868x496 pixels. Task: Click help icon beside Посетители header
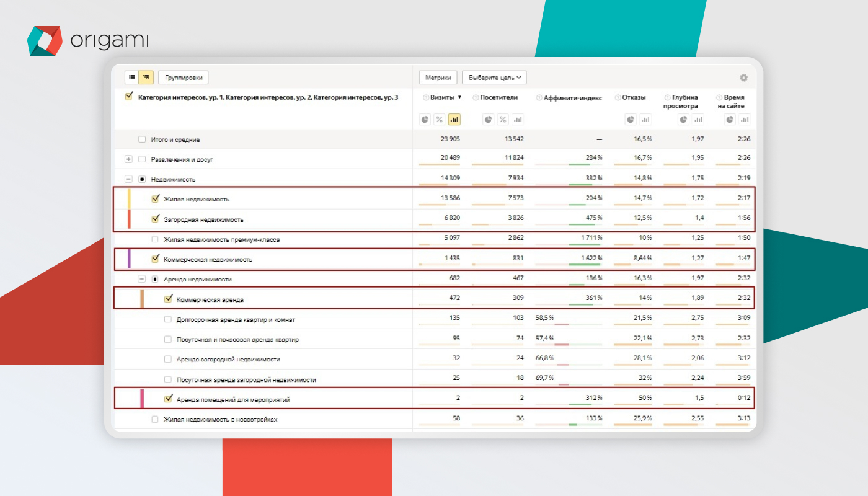click(x=475, y=98)
